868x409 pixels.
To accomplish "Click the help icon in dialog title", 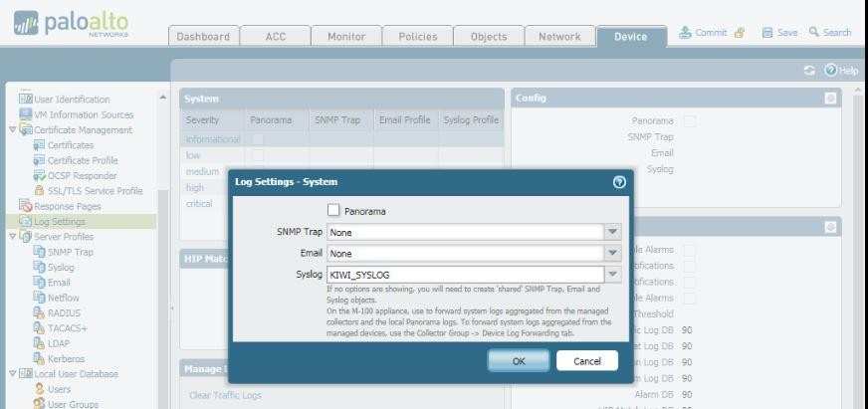I will 618,182.
